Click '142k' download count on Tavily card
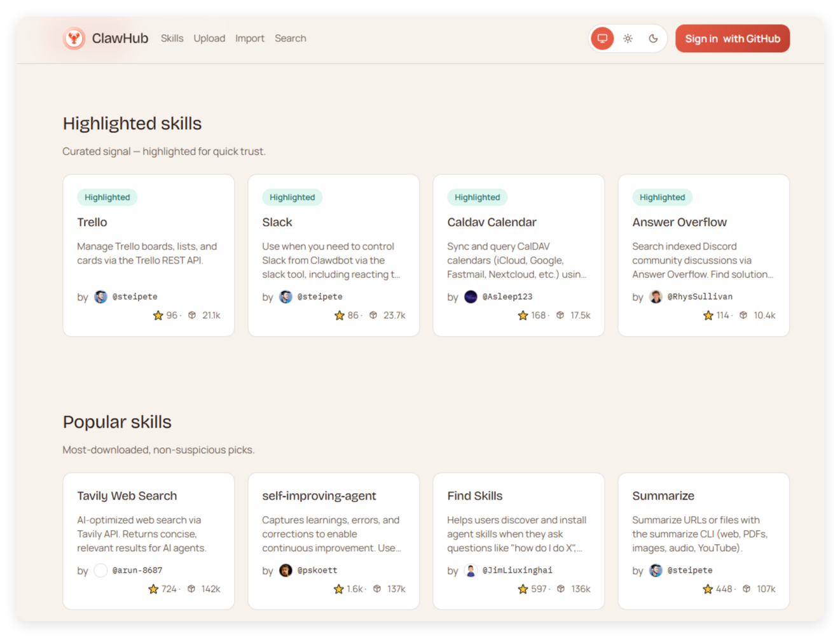Image resolution: width=840 pixels, height=637 pixels. (211, 589)
